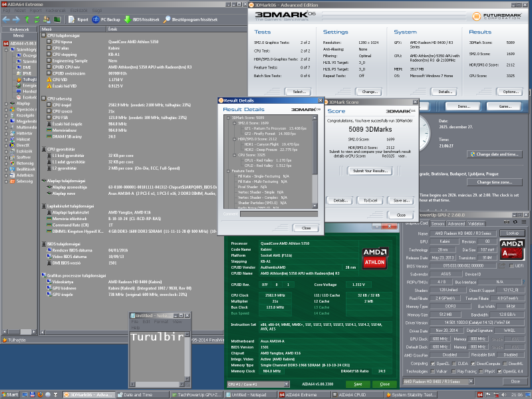532x399 pixels.
Task: Click the GPU-Z BIOS export share icon
Action: (503, 265)
